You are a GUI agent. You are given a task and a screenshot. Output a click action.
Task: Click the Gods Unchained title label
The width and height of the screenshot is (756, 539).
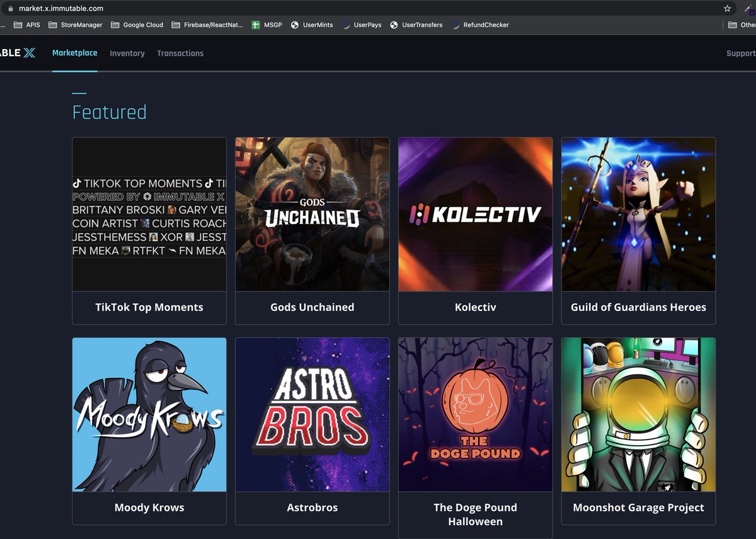[x=312, y=307]
